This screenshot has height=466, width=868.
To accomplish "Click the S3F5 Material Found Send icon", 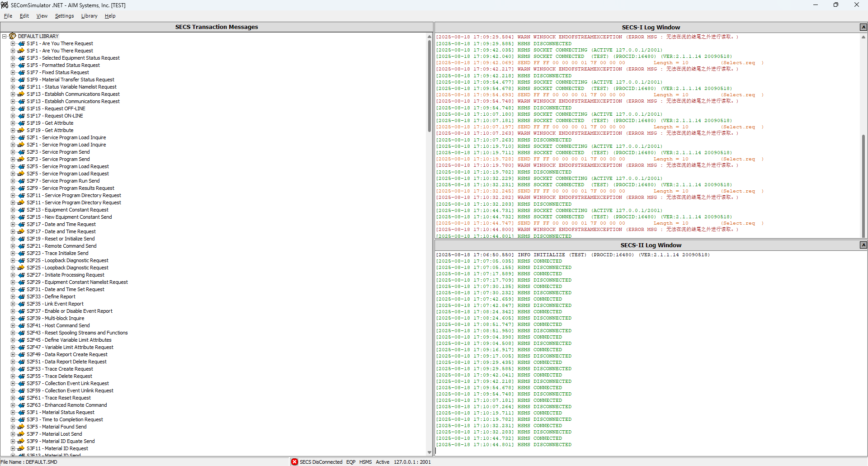I will click(21, 427).
